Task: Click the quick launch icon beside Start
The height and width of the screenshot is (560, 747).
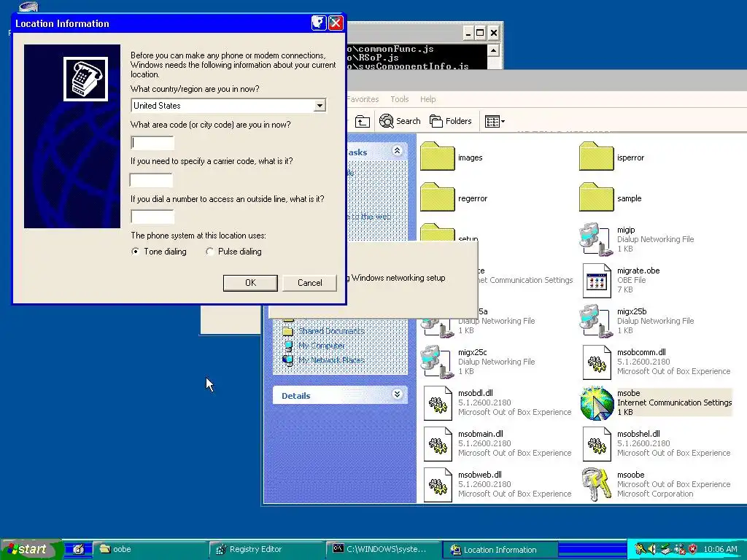Action: pos(78,549)
